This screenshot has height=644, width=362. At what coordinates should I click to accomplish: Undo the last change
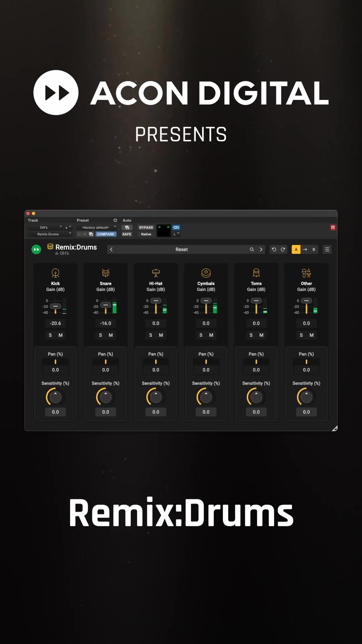[x=274, y=249]
